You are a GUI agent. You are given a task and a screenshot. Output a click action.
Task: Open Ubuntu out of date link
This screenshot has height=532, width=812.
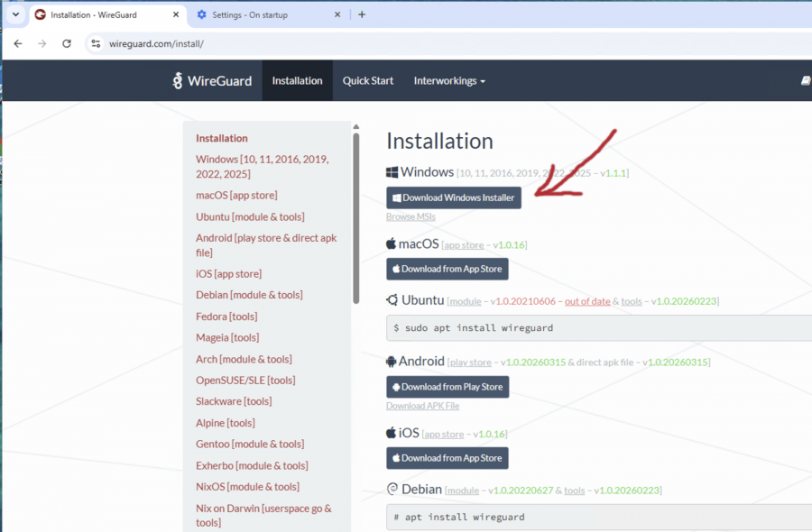pos(587,301)
